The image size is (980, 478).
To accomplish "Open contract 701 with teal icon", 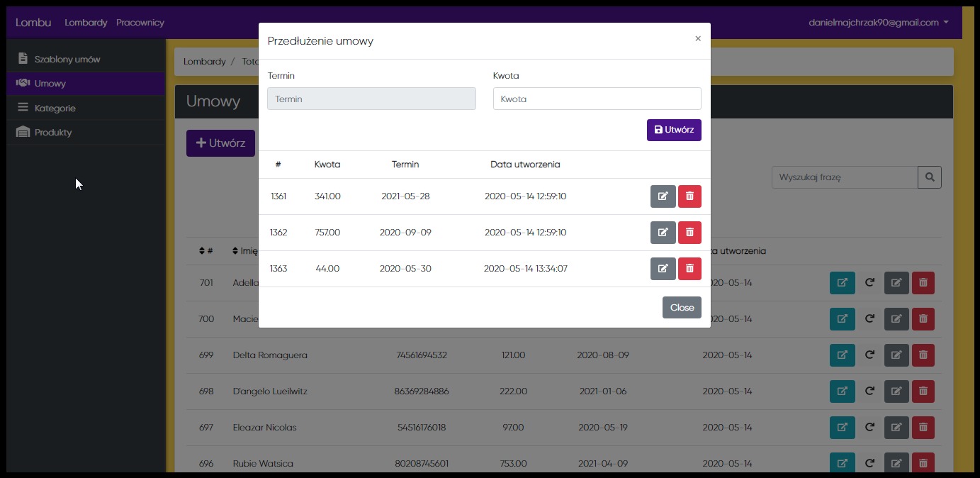I will (x=842, y=283).
